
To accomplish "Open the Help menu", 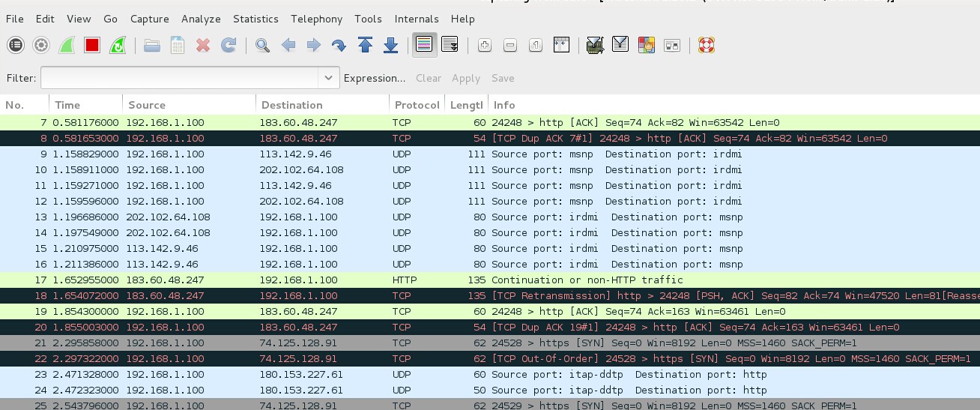I will 463,19.
